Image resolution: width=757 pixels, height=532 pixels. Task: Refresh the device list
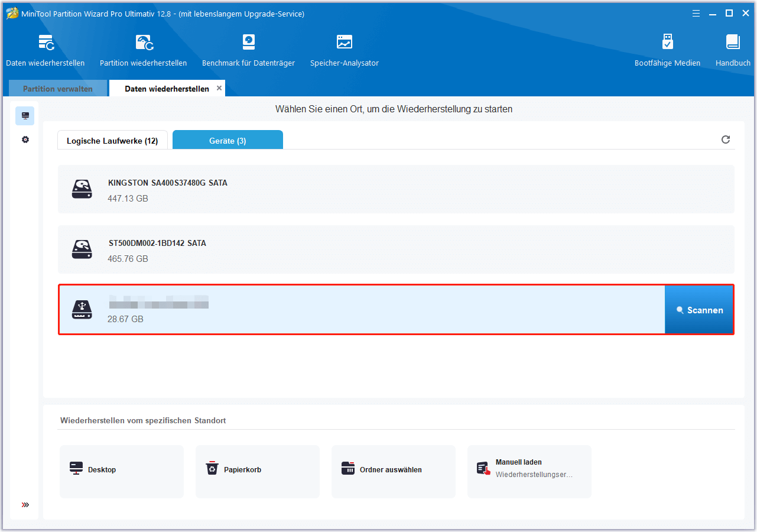click(726, 140)
